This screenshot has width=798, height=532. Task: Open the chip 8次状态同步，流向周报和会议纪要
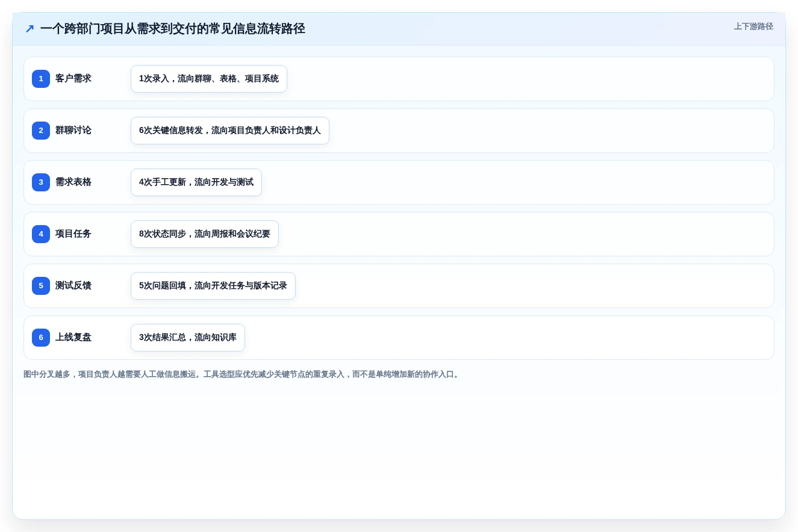click(205, 234)
